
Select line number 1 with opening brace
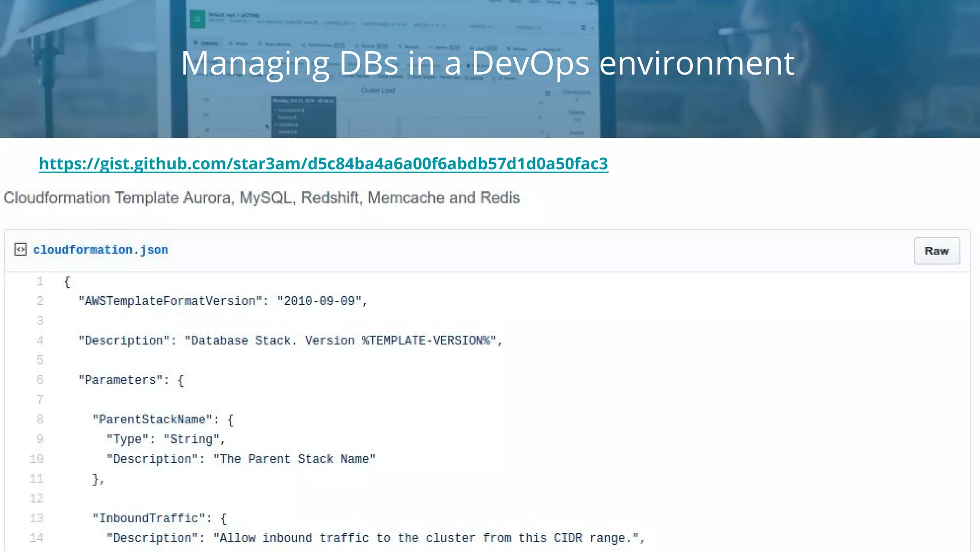[x=40, y=281]
